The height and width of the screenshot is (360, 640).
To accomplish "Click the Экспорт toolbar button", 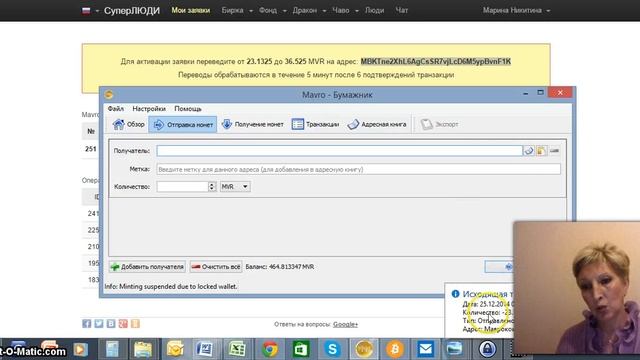I will point(439,124).
